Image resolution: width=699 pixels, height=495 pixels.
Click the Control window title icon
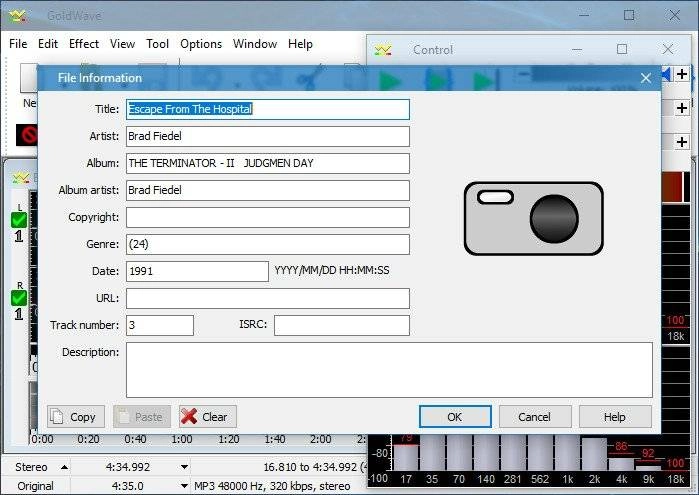pos(383,50)
